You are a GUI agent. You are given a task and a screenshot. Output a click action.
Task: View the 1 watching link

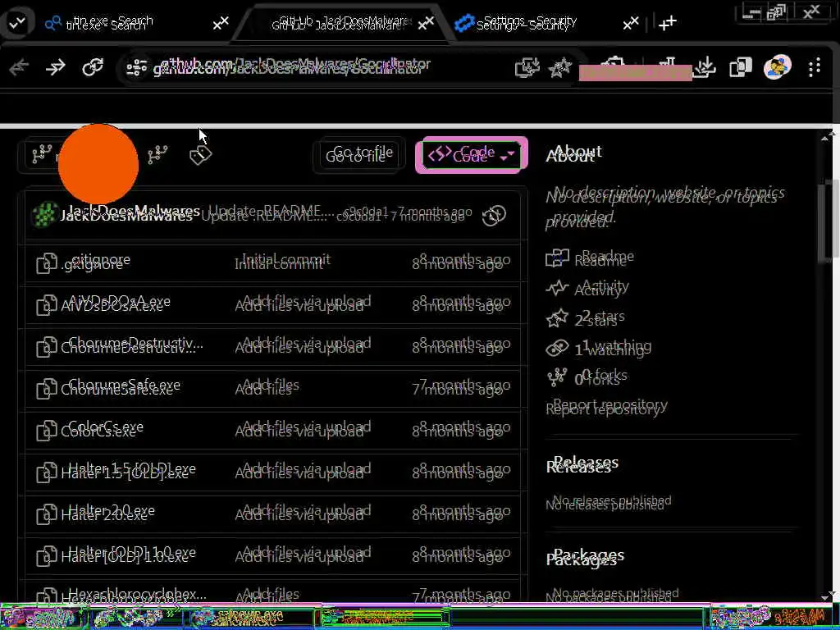613,348
